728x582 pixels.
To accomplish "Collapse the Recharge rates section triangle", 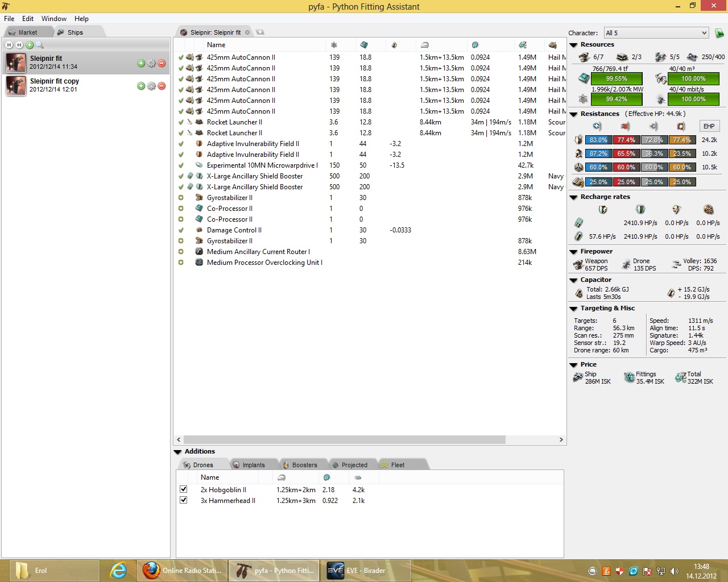I will [574, 197].
